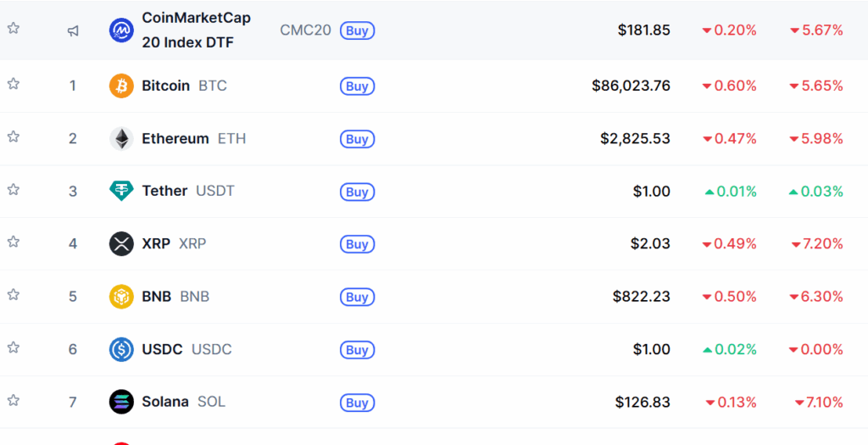The width and height of the screenshot is (868, 445).
Task: Click the Tether green logo icon
Action: click(x=121, y=191)
